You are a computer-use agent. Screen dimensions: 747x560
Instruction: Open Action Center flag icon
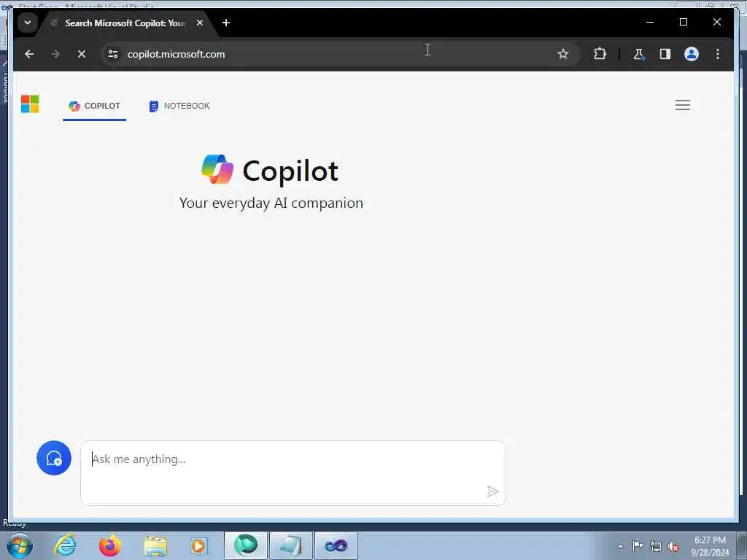(x=638, y=545)
